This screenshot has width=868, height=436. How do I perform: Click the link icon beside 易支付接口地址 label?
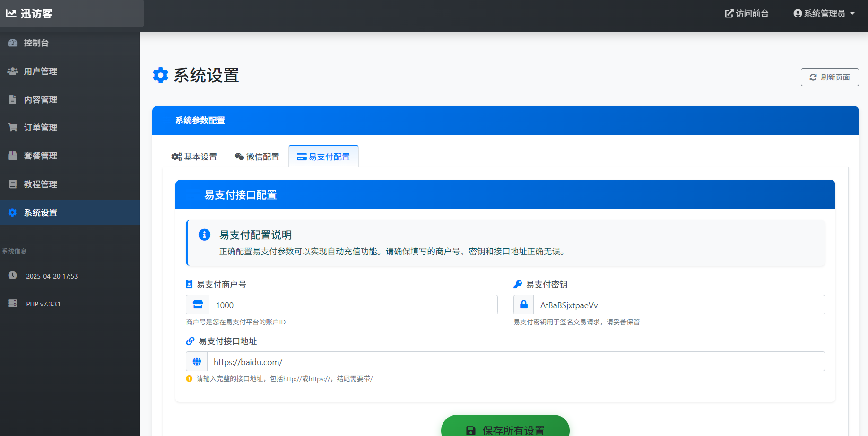point(191,341)
